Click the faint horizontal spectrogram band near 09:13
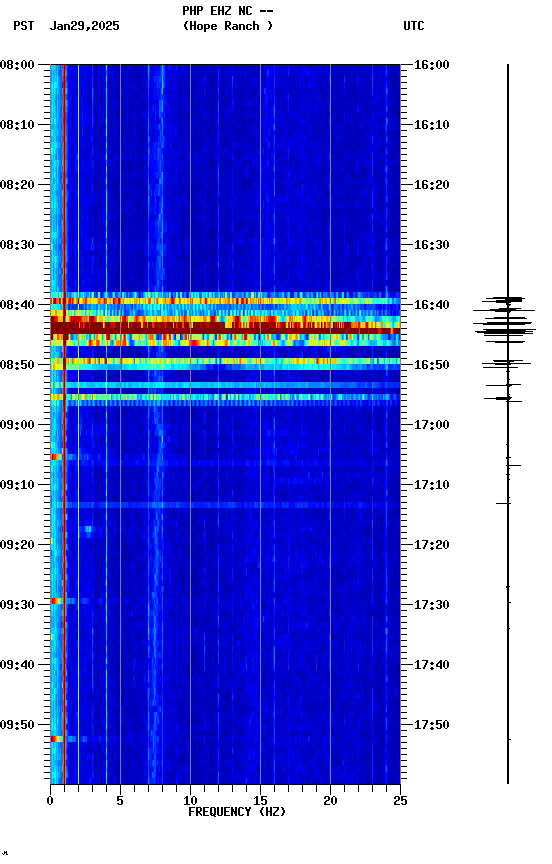 click(x=225, y=505)
